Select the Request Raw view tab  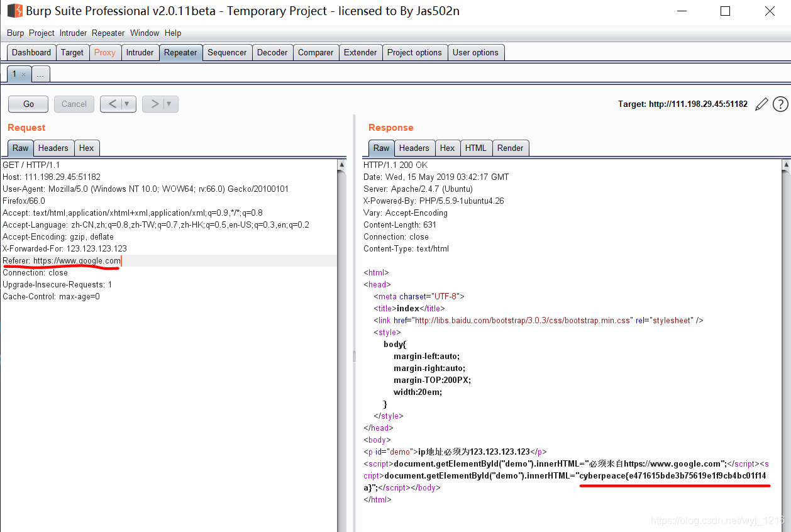click(21, 148)
